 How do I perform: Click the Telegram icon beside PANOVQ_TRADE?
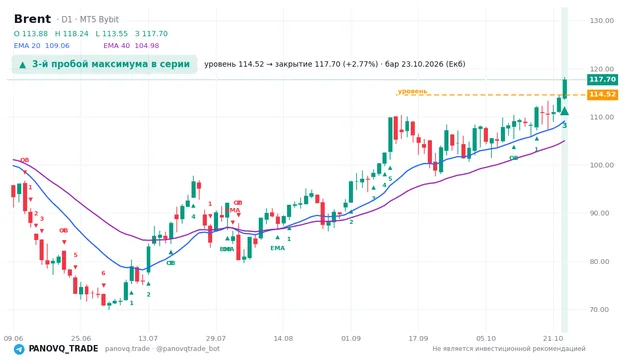pos(19,349)
